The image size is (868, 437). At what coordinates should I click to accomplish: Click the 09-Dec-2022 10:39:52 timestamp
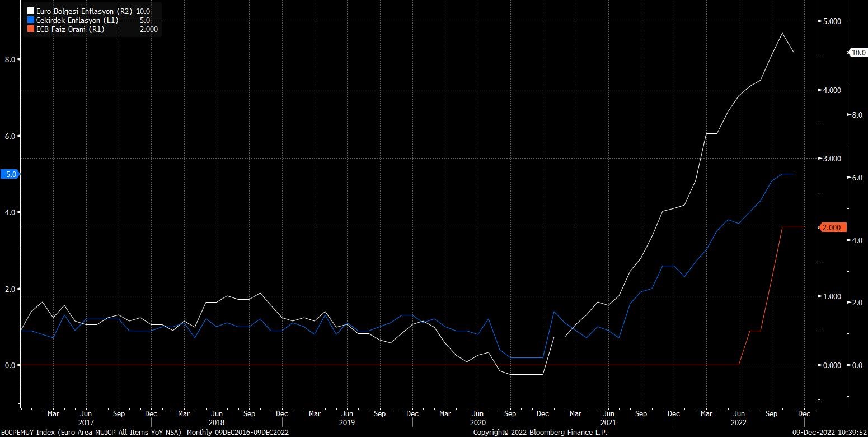point(830,433)
